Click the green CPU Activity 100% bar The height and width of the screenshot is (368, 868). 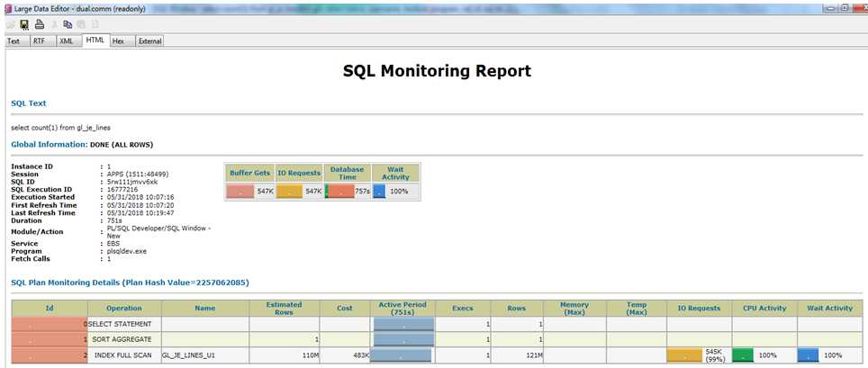tap(742, 355)
